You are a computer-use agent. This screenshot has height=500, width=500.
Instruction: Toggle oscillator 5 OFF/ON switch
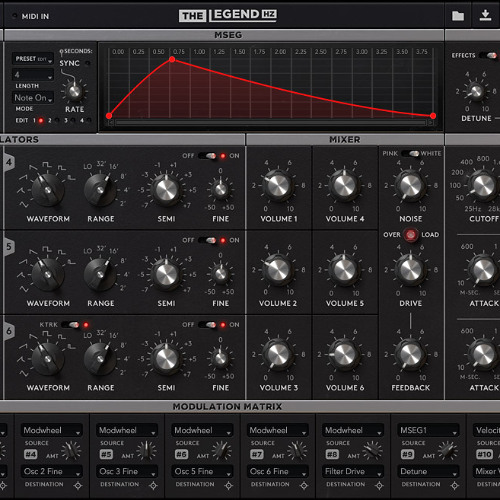pos(207,240)
